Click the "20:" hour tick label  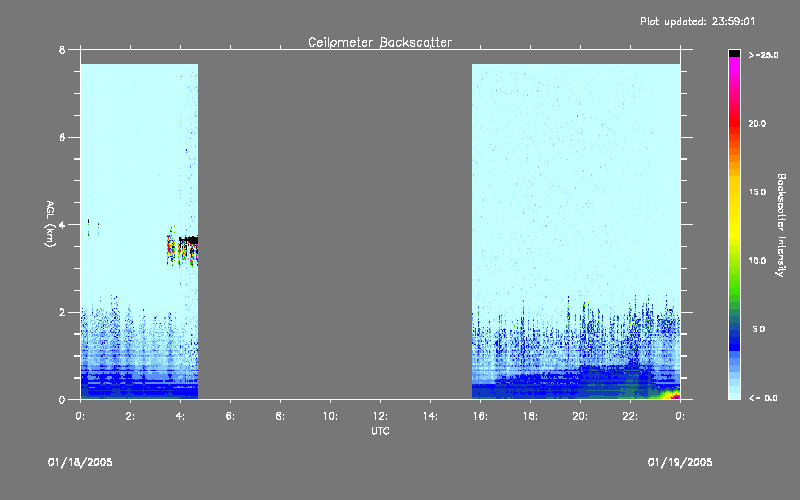point(580,416)
